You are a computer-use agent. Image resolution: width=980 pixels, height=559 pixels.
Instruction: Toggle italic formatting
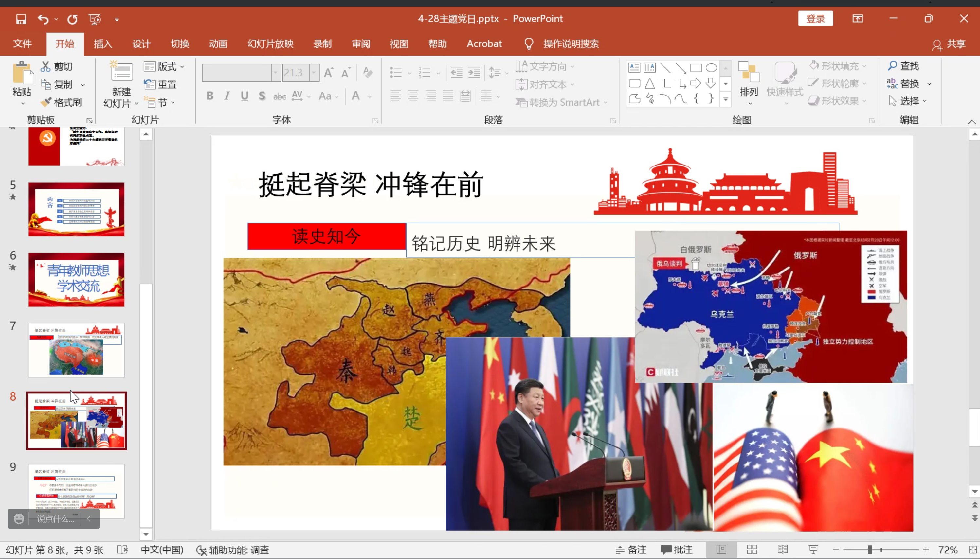tap(227, 96)
